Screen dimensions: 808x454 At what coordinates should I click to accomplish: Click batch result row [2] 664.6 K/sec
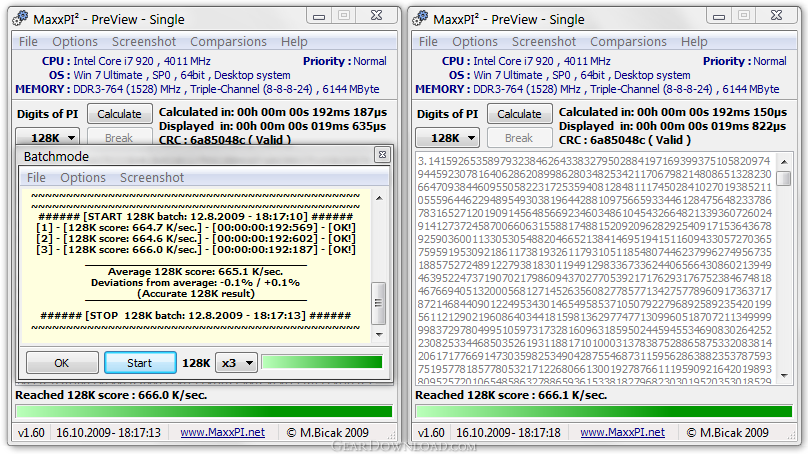[x=196, y=239]
